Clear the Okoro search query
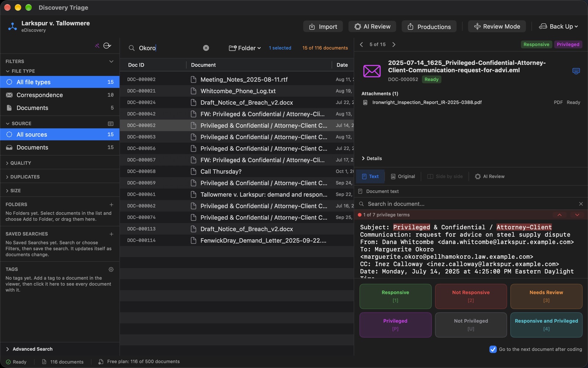588x368 pixels. (206, 48)
